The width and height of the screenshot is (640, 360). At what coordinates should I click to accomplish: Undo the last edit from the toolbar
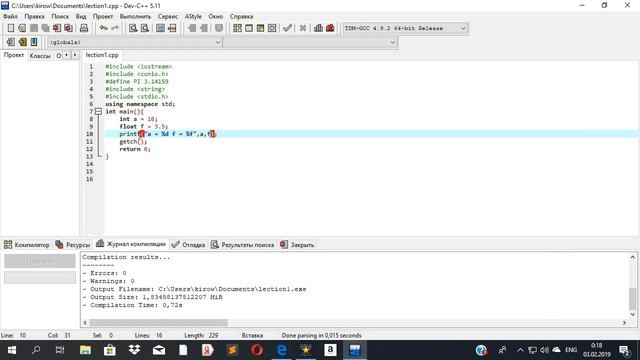pos(103,28)
